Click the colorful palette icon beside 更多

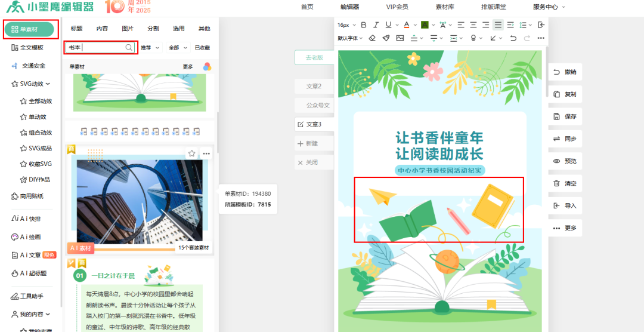coord(207,66)
